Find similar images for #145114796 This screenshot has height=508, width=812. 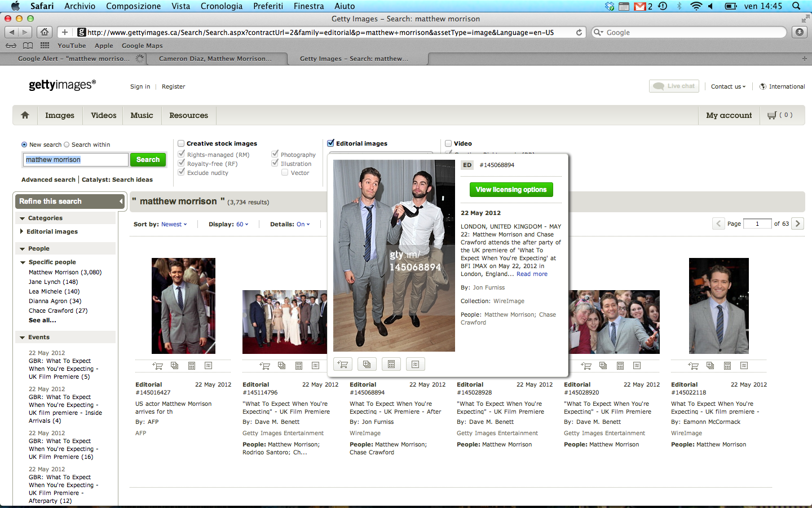point(315,366)
